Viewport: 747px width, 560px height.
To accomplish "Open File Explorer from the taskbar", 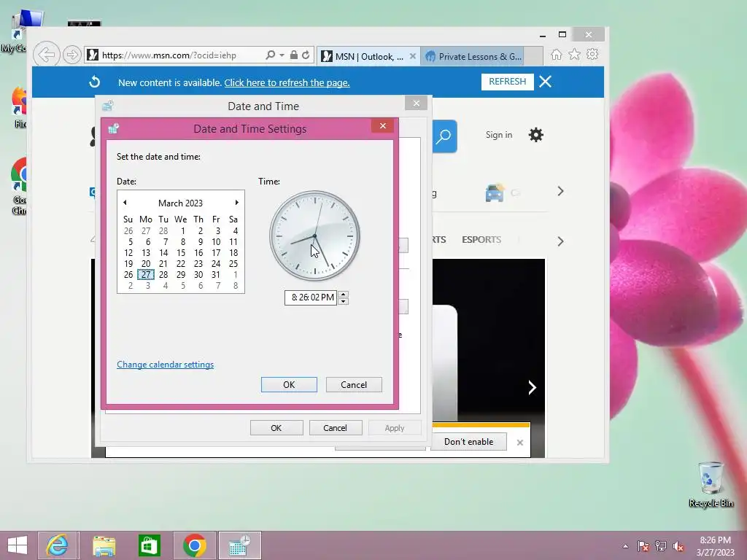I will point(104,545).
